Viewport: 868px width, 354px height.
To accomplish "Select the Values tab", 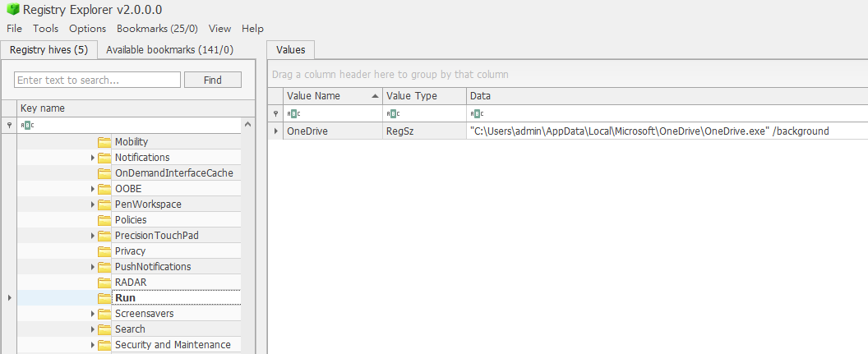I will tap(291, 50).
